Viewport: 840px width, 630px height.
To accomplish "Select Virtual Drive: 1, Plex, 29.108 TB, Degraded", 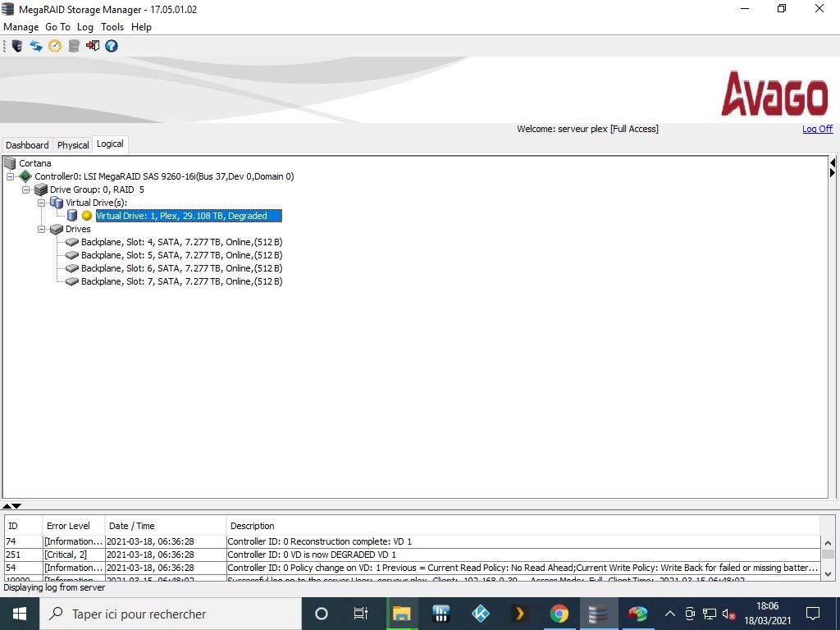I will (x=189, y=216).
